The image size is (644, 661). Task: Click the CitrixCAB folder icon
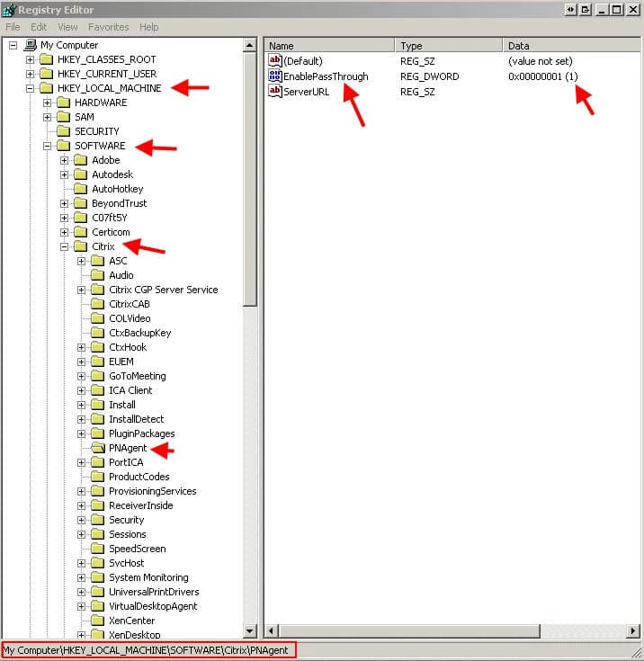98,304
